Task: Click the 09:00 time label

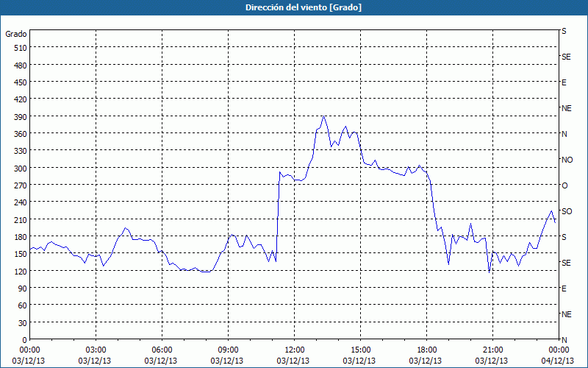Action: click(x=229, y=350)
